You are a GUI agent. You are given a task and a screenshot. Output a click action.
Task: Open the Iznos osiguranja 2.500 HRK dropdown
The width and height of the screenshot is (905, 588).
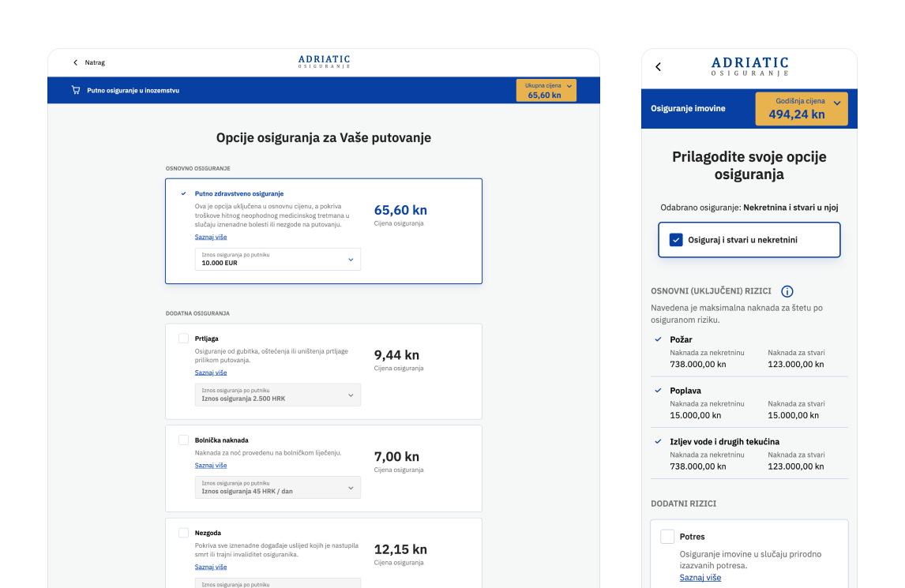point(278,395)
